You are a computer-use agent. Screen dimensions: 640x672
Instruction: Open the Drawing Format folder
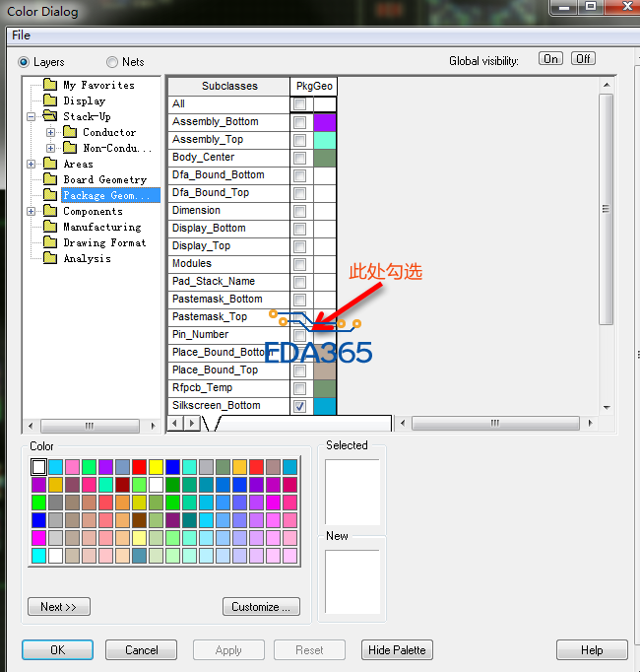point(104,242)
